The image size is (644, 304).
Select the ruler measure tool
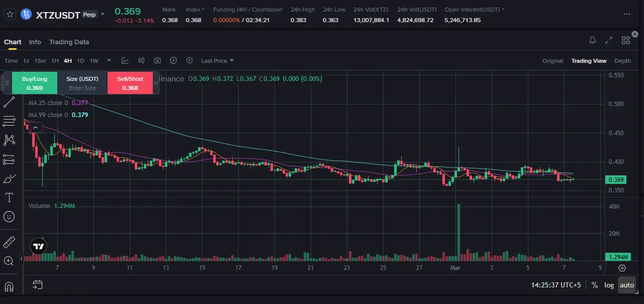point(9,242)
